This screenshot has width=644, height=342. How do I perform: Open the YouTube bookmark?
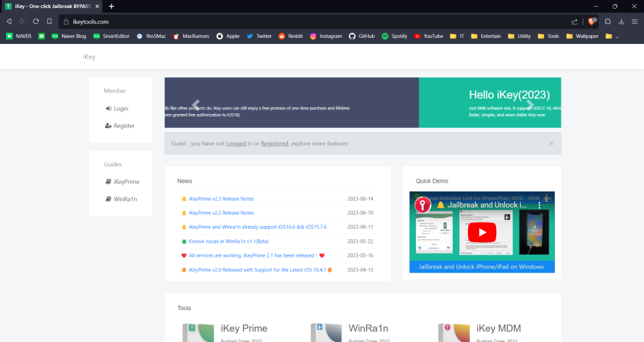click(429, 36)
